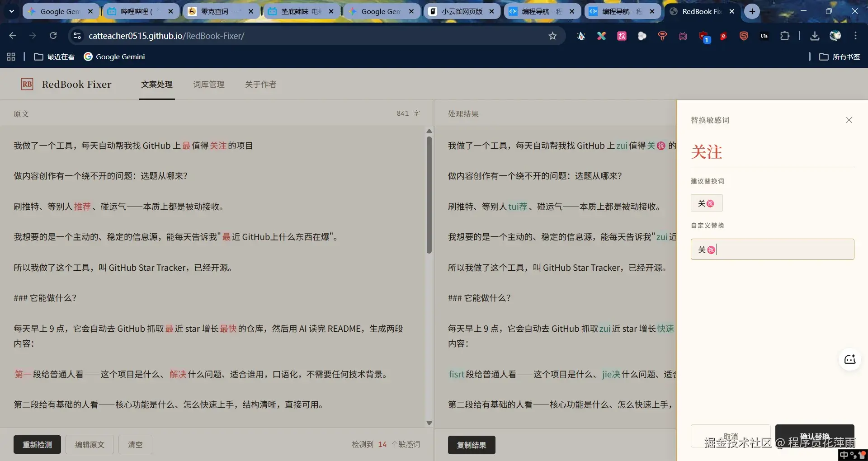Click 取消 in the replace panel
This screenshot has width=868, height=461.
(x=731, y=436)
